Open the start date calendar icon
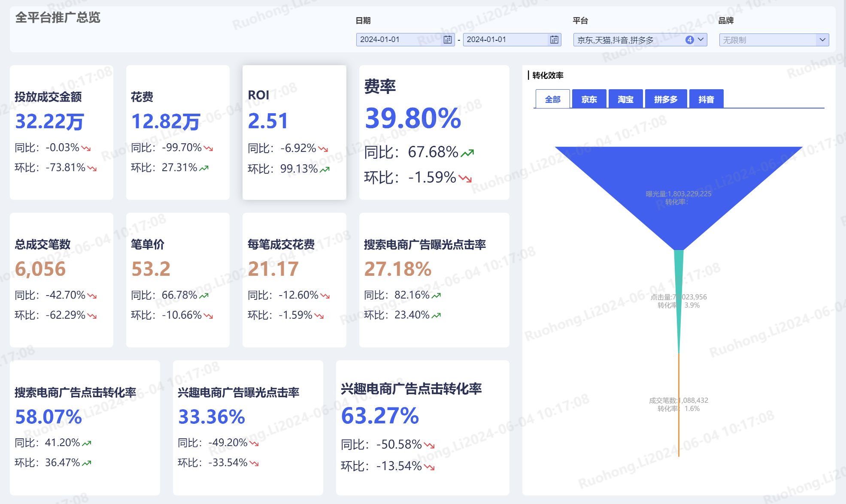 click(x=447, y=40)
